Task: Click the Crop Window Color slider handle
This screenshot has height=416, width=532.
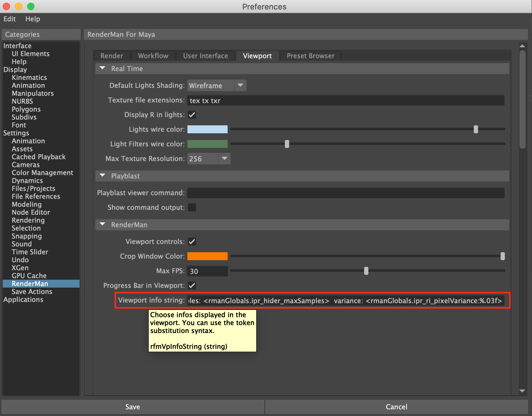Action: point(503,256)
